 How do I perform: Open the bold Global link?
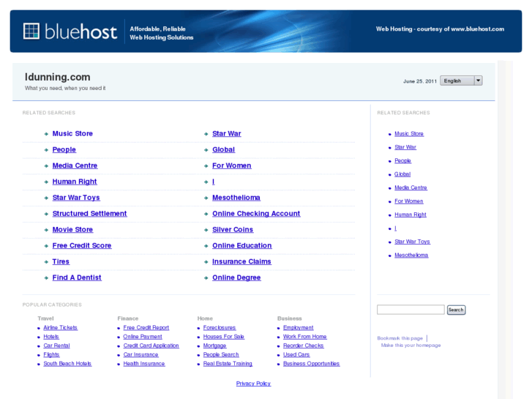coord(224,150)
